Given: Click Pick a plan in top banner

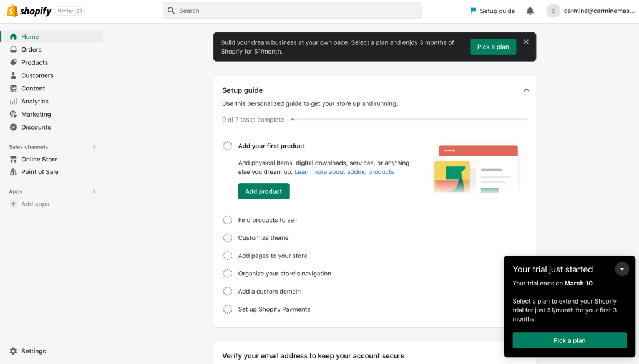Looking at the screenshot, I should click(493, 47).
